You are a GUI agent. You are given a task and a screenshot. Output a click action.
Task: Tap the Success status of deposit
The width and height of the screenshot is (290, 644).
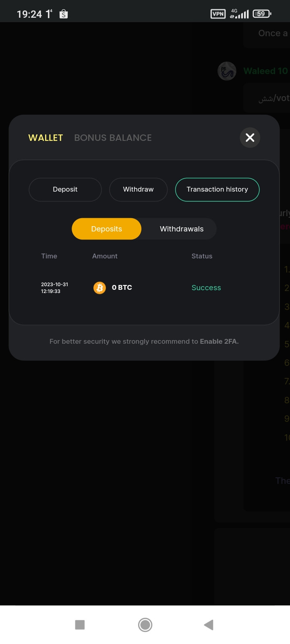coord(206,288)
